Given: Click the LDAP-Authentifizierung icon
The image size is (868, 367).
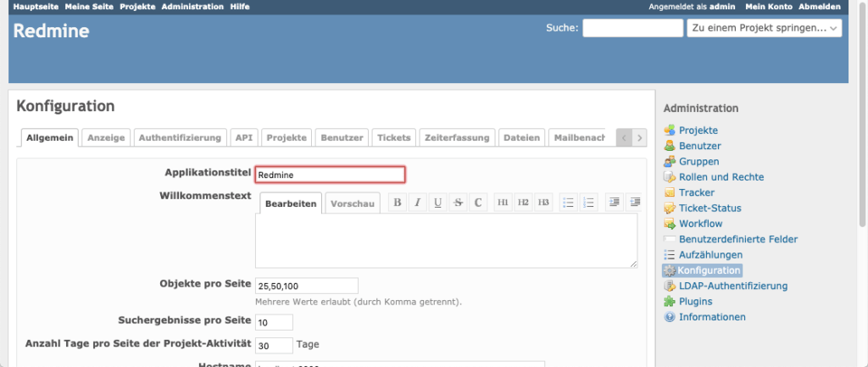Looking at the screenshot, I should click(670, 286).
